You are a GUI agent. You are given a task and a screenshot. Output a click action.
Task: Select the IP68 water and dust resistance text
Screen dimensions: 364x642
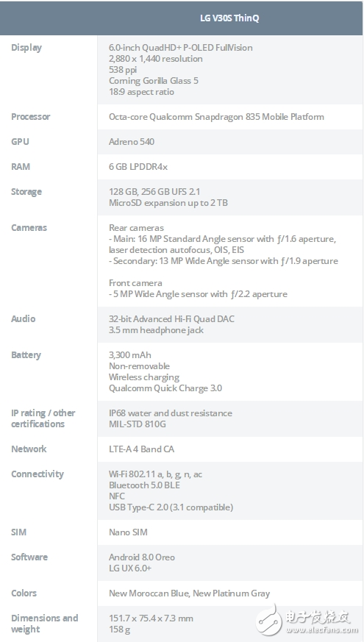point(171,413)
